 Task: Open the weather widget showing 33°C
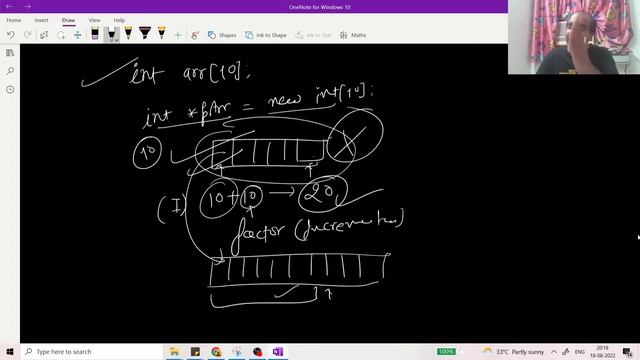click(x=513, y=351)
